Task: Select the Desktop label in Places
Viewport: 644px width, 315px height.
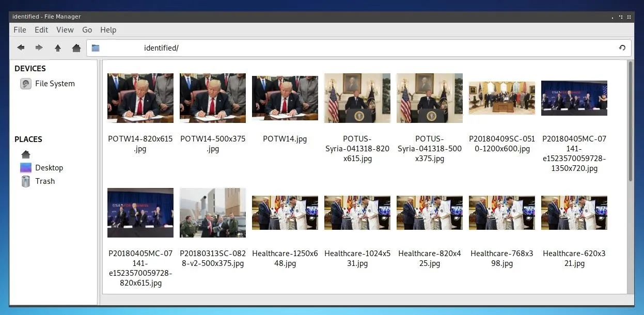Action: (x=49, y=168)
